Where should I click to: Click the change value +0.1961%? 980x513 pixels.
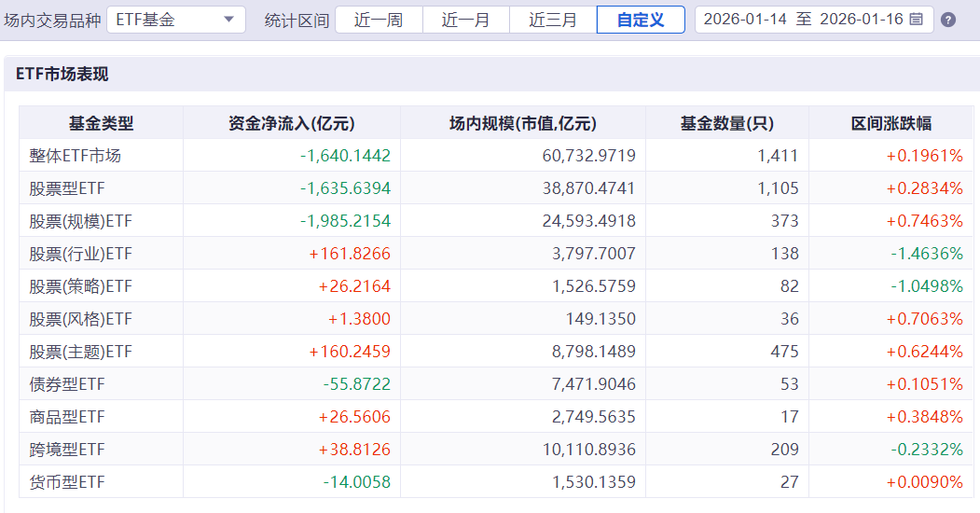(x=924, y=156)
